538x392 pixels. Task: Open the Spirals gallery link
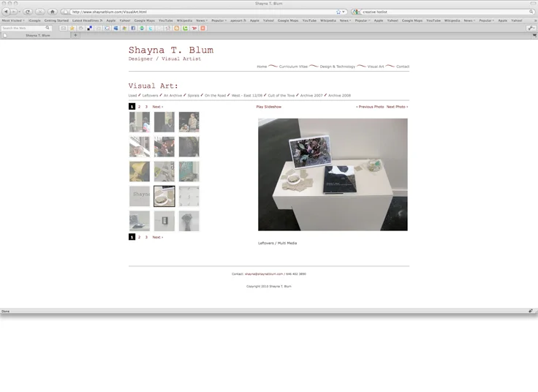pyautogui.click(x=193, y=95)
